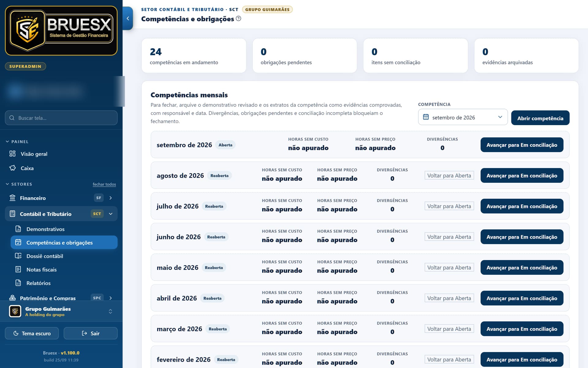Click the bank icon next to Financeiro
The image size is (588, 368).
pos(12,198)
